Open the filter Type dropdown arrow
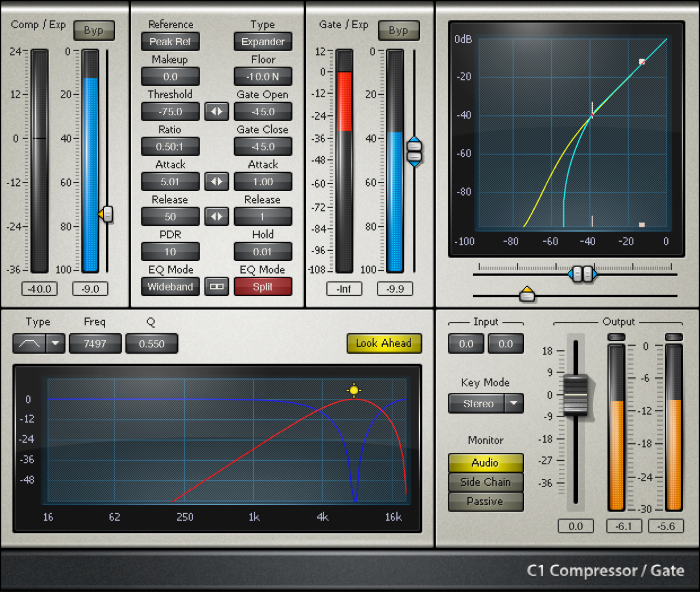The height and width of the screenshot is (592, 700). [56, 343]
